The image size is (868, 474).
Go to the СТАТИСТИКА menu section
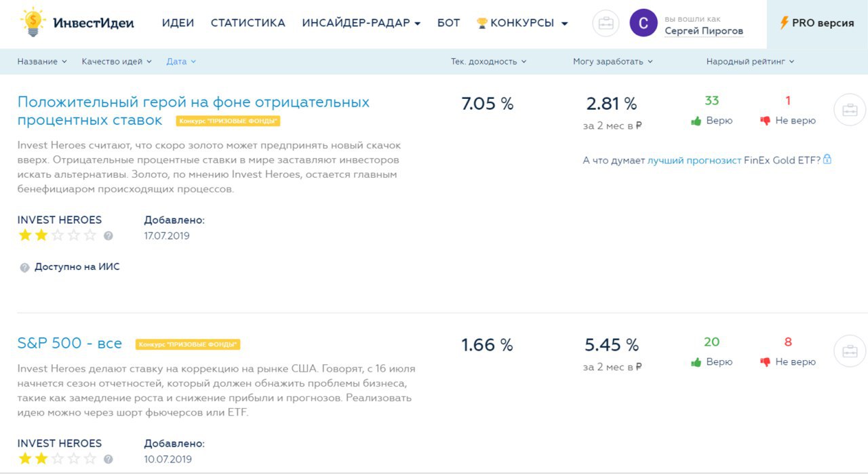[x=248, y=23]
